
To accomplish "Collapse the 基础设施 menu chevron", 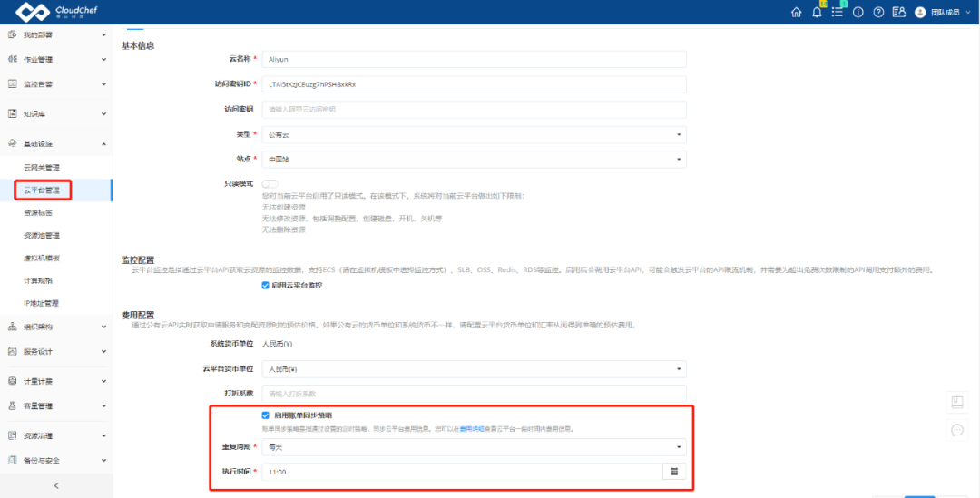I will click(x=103, y=143).
